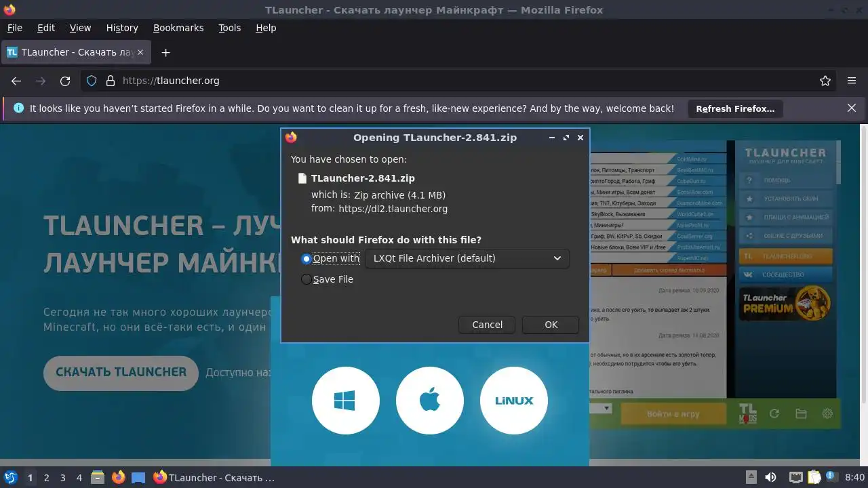Image resolution: width=868 pixels, height=488 pixels.
Task: Click the Firefox logo in dialog title
Action: 292,137
